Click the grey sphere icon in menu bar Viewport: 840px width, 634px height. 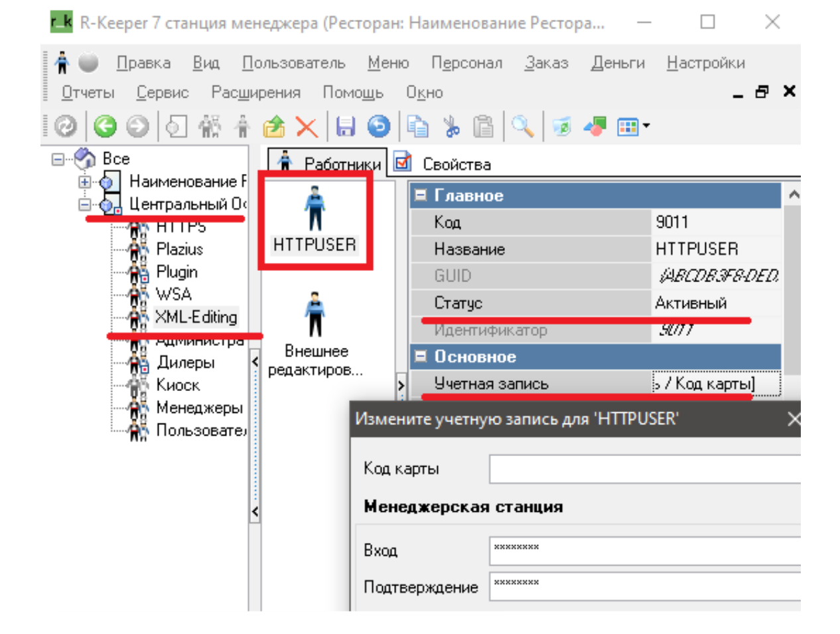[88, 62]
